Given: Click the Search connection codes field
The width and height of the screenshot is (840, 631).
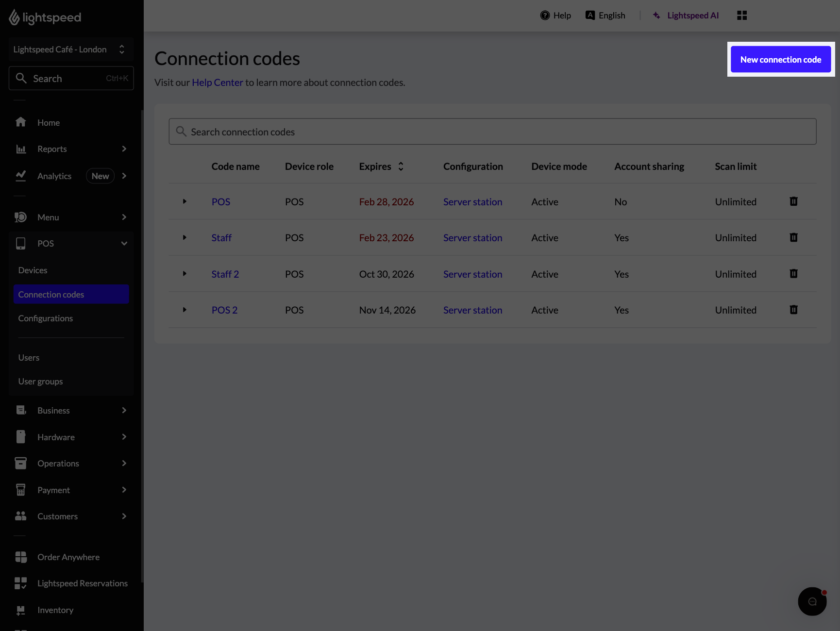Looking at the screenshot, I should 492,132.
